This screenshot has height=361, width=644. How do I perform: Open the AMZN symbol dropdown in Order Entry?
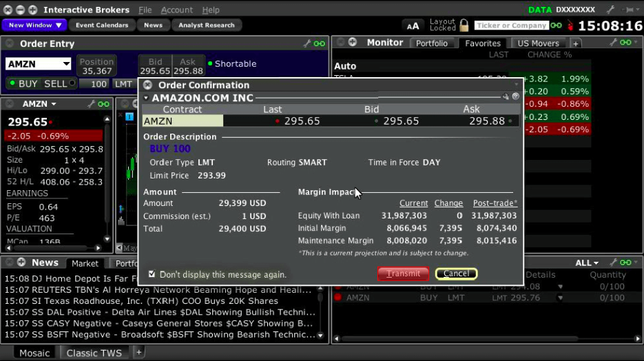pyautogui.click(x=66, y=64)
